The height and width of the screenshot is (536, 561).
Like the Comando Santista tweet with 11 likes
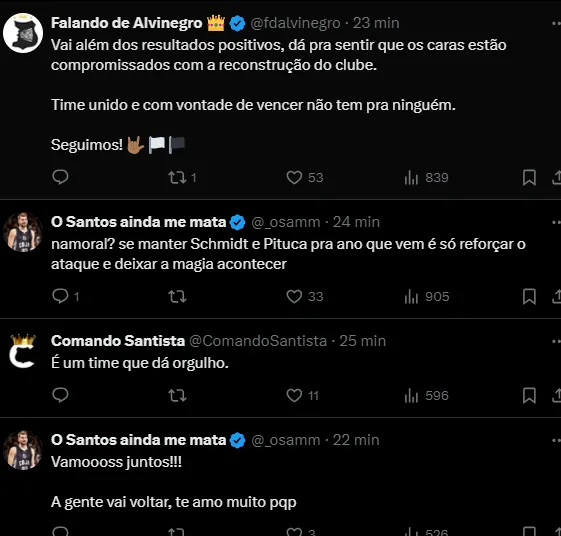tap(303, 396)
